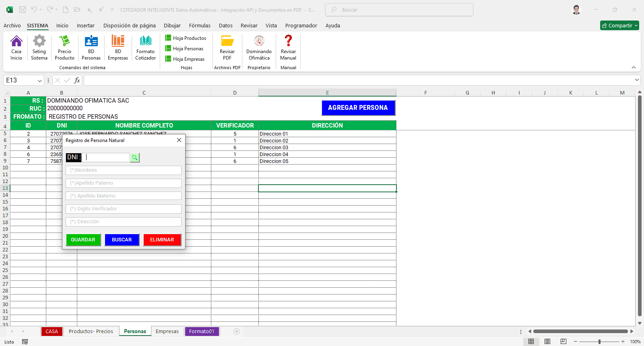The image size is (644, 346).
Task: Go to Hoja Productos sheet shortcut
Action: click(186, 38)
